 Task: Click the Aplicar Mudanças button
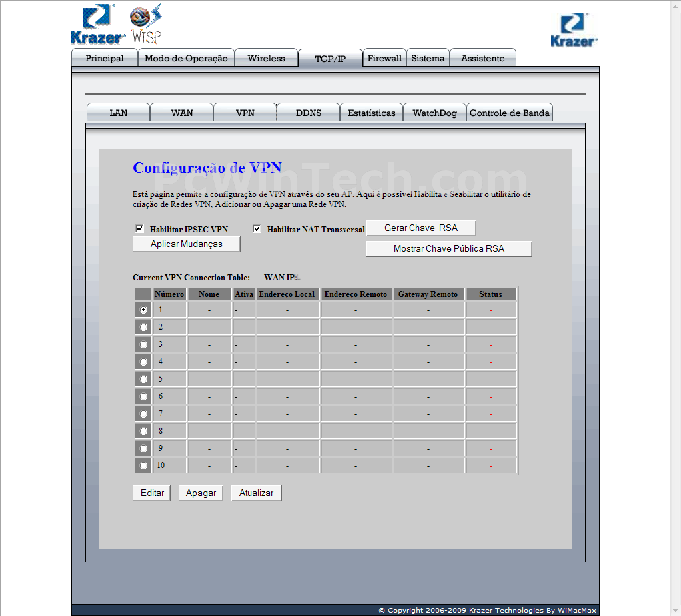click(186, 244)
